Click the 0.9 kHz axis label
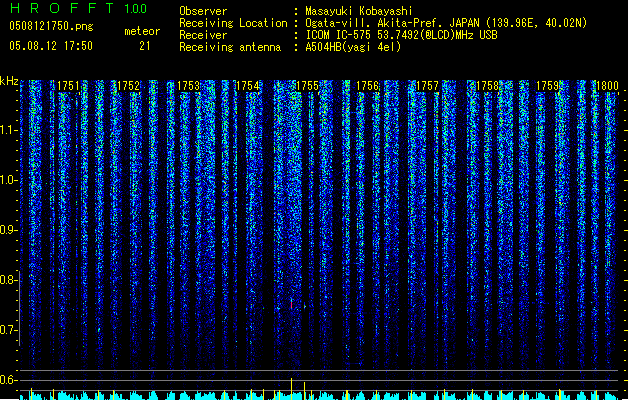Screen dimensions: 629x400 pos(8,230)
